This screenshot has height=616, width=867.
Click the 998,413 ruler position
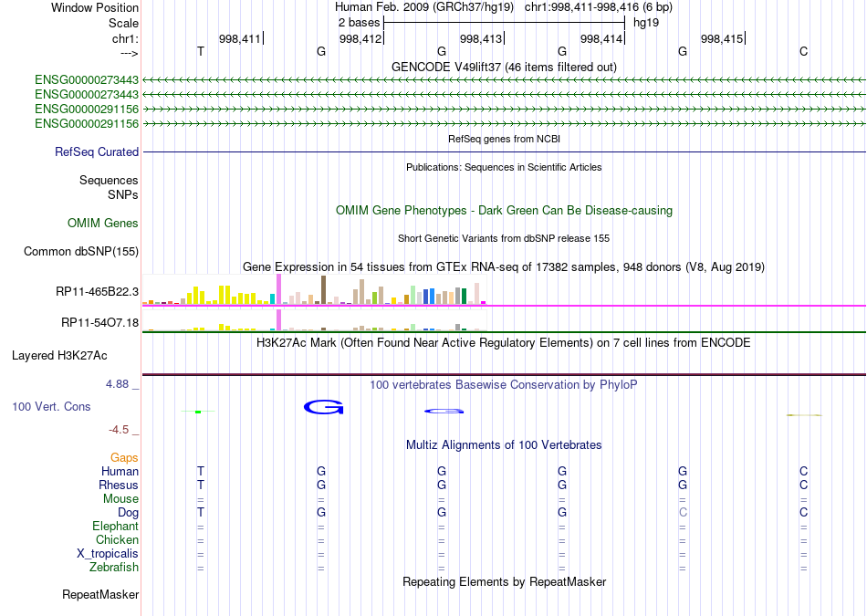(x=480, y=38)
